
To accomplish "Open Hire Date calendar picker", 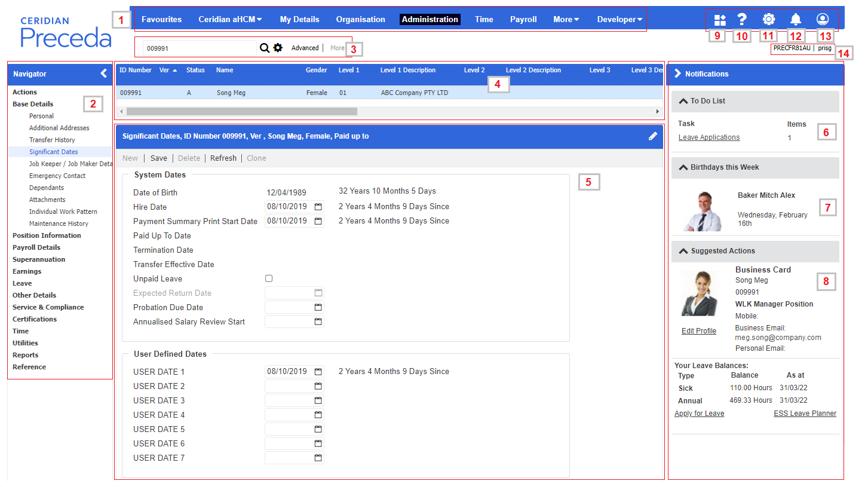I will (x=318, y=207).
